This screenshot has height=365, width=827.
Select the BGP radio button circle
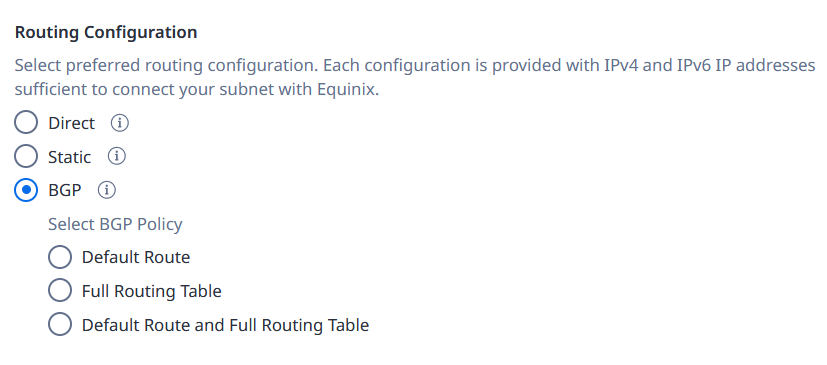pyautogui.click(x=26, y=190)
